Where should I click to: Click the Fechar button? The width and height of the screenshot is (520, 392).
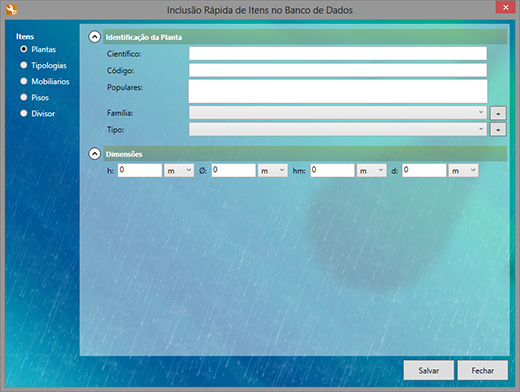[x=483, y=370]
